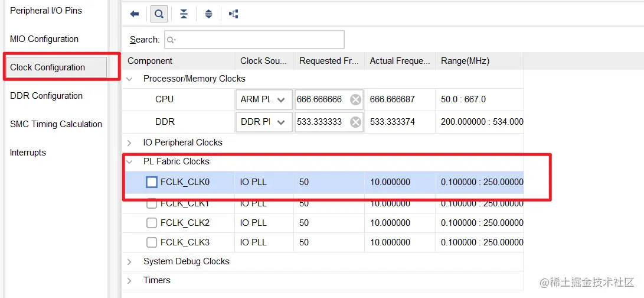Select the IO Peripheral Clocks label

pyautogui.click(x=183, y=143)
